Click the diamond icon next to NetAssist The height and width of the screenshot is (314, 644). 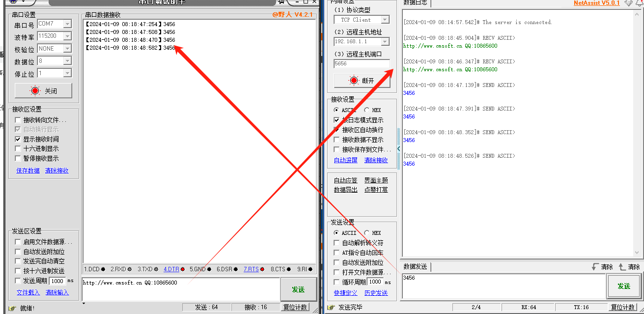pyautogui.click(x=628, y=3)
